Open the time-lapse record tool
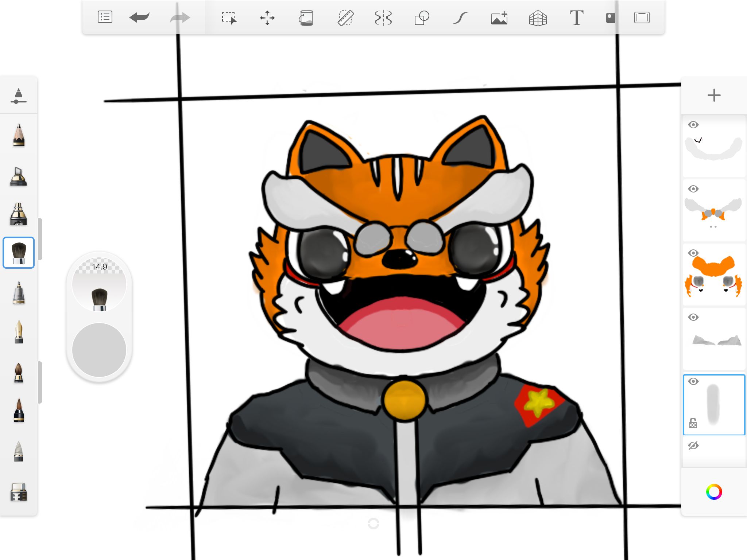 (611, 17)
